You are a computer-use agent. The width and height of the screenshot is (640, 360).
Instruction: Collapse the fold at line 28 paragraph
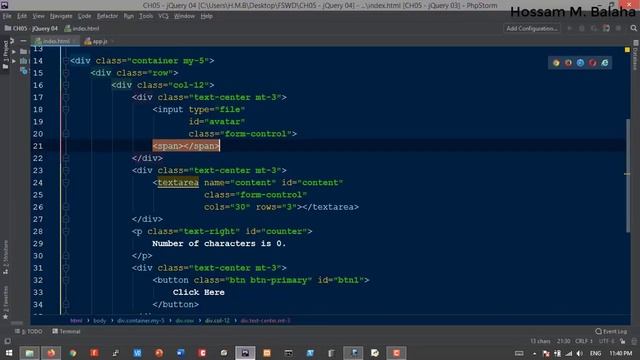point(66,231)
